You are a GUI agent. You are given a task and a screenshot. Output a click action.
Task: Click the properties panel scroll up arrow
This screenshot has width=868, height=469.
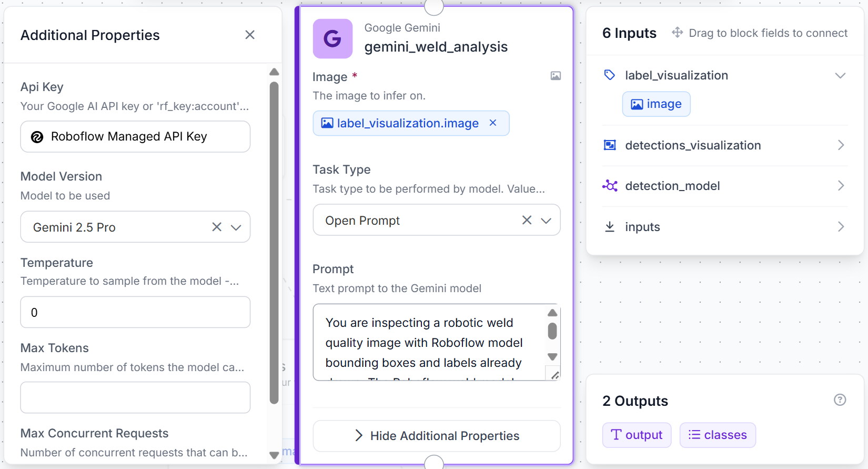(274, 72)
